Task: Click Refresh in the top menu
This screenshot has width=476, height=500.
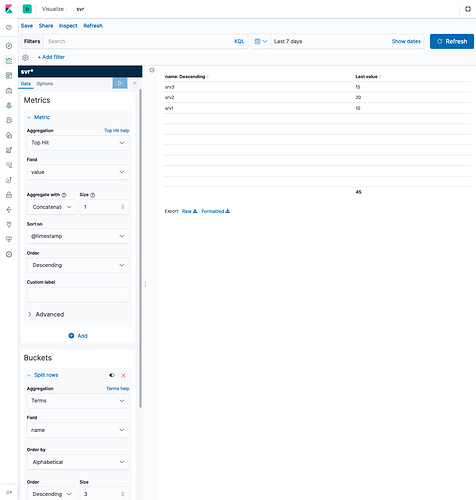Action: 93,26
